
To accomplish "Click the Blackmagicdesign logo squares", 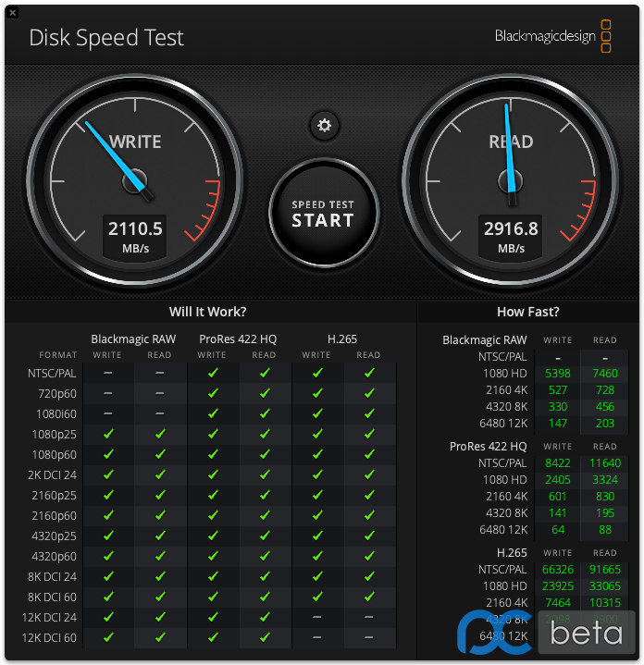I will 606,36.
